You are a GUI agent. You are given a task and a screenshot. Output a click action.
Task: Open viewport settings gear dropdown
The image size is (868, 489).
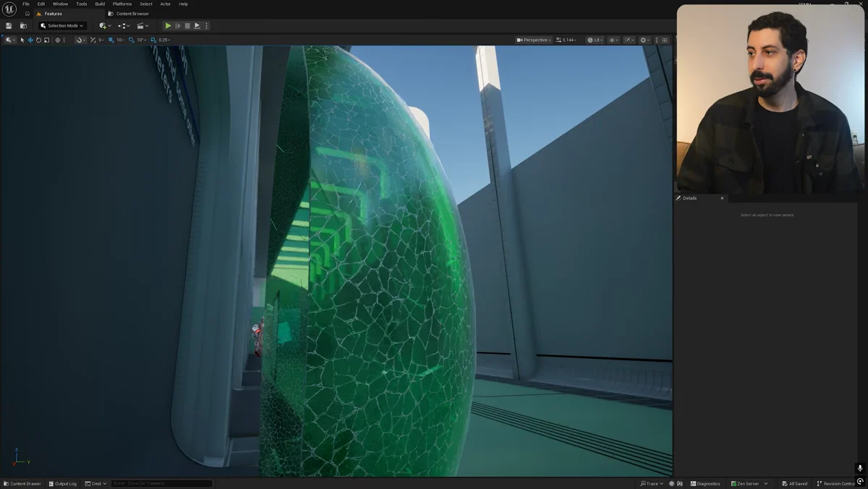(x=644, y=40)
